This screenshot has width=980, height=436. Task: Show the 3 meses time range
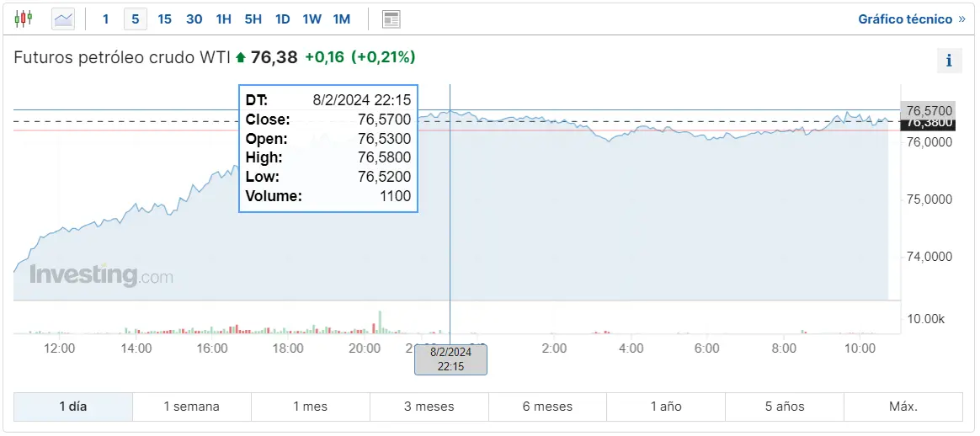(x=429, y=407)
